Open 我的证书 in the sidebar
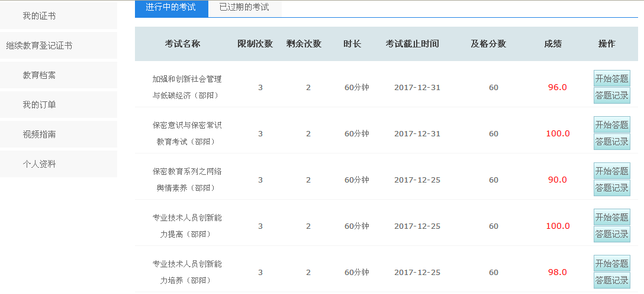The width and height of the screenshot is (644, 294). [x=39, y=16]
